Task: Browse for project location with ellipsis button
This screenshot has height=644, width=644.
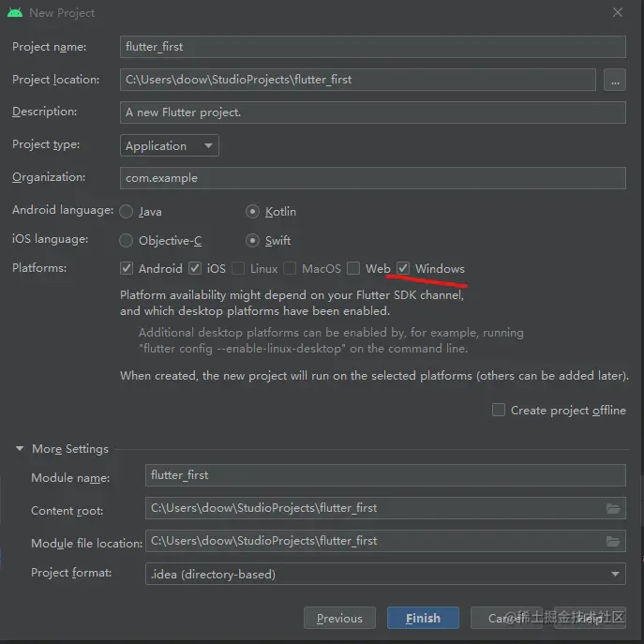Action: tap(614, 80)
